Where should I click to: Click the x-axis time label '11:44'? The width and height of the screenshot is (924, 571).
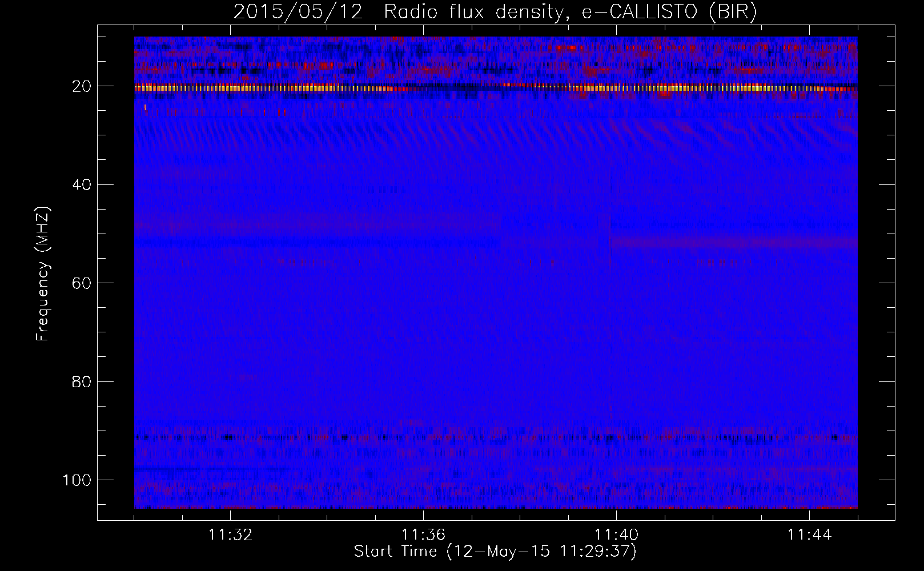pos(809,535)
